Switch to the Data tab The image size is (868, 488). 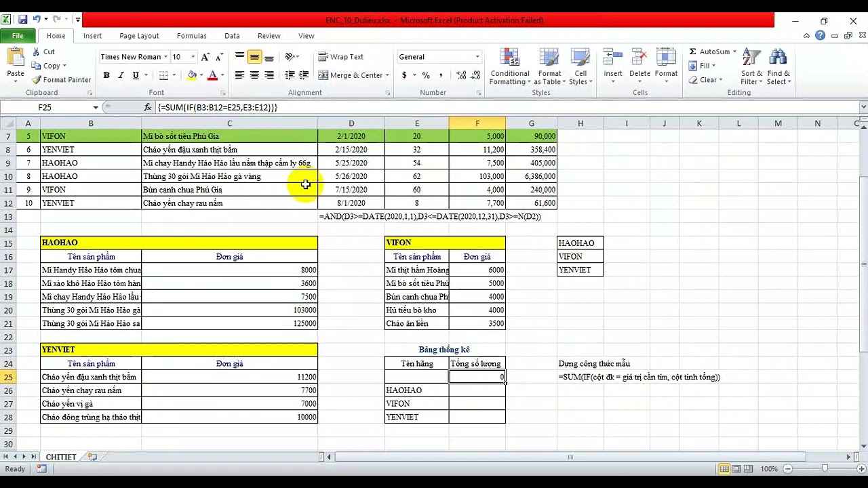(x=232, y=36)
